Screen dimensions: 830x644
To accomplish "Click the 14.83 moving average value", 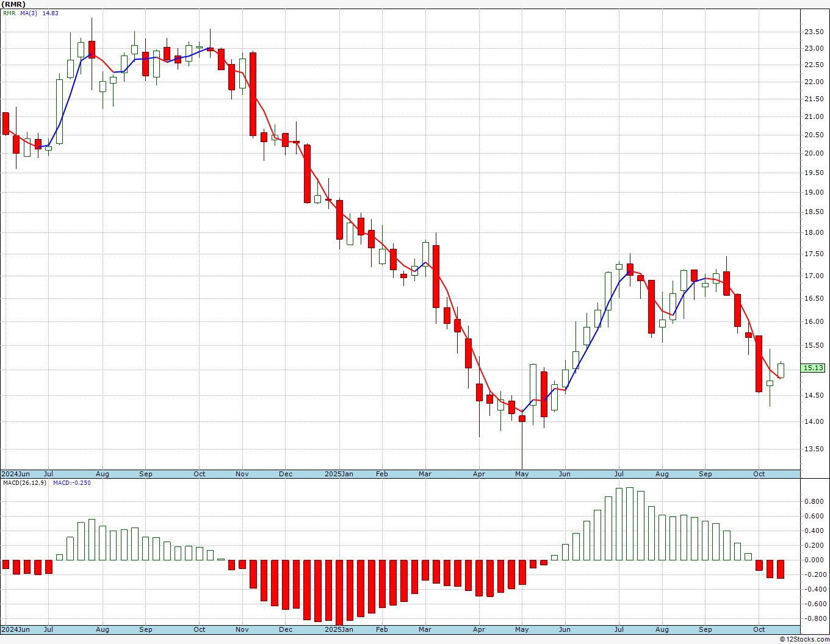I will [x=51, y=13].
